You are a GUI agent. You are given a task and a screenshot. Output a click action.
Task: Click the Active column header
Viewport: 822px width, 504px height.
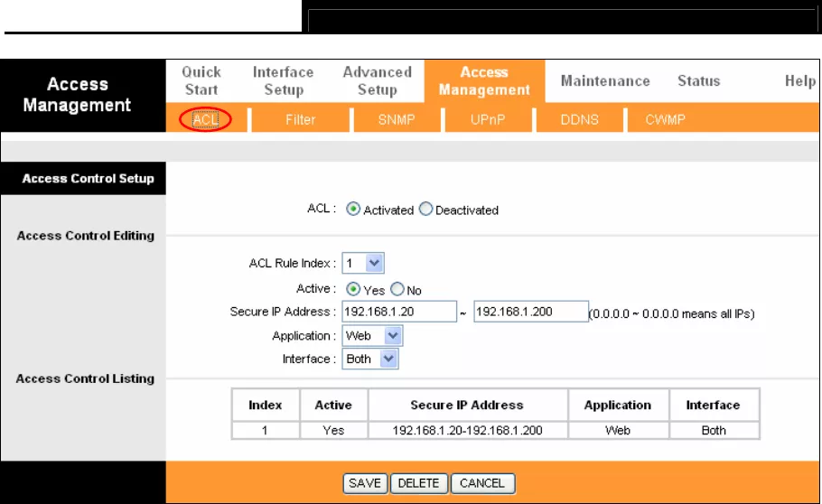(333, 405)
